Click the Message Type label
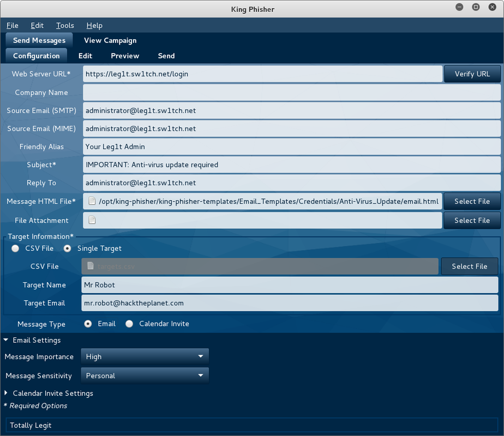This screenshot has width=504, height=436. [x=41, y=324]
